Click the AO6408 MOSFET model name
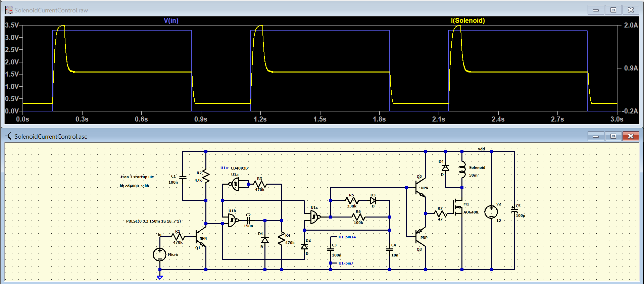644x284 pixels. click(x=471, y=212)
